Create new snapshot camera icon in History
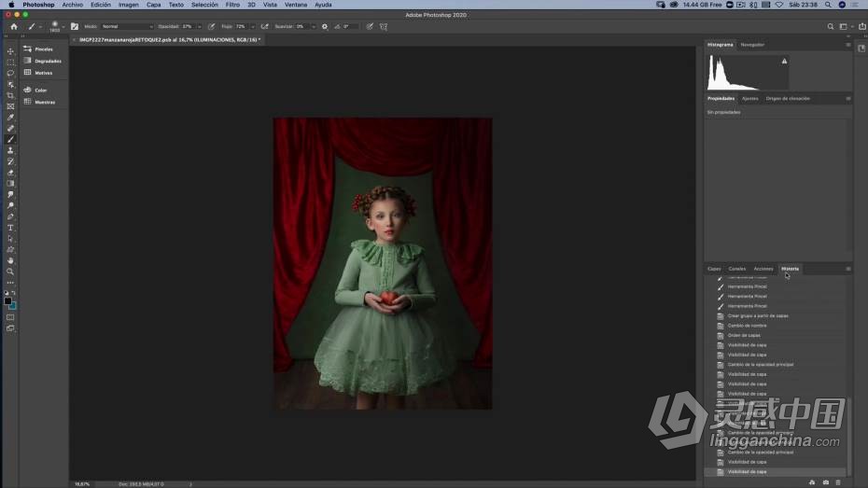Viewport: 868px width, 488px height. (x=825, y=482)
